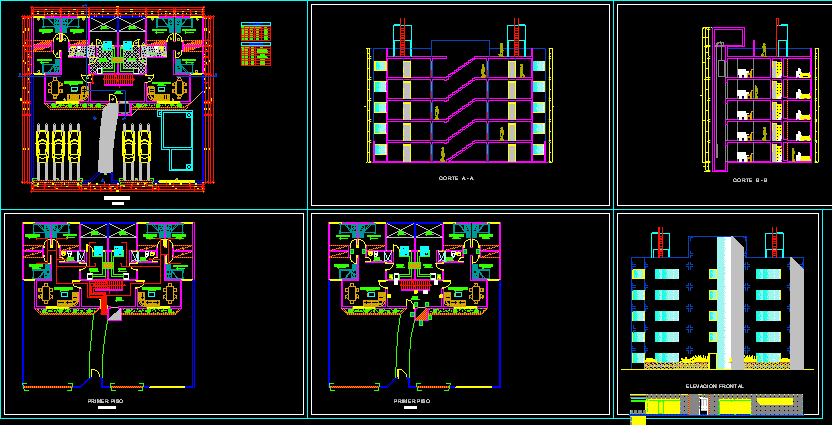Click the red and green legend table
The width and height of the screenshot is (832, 425).
(x=256, y=45)
